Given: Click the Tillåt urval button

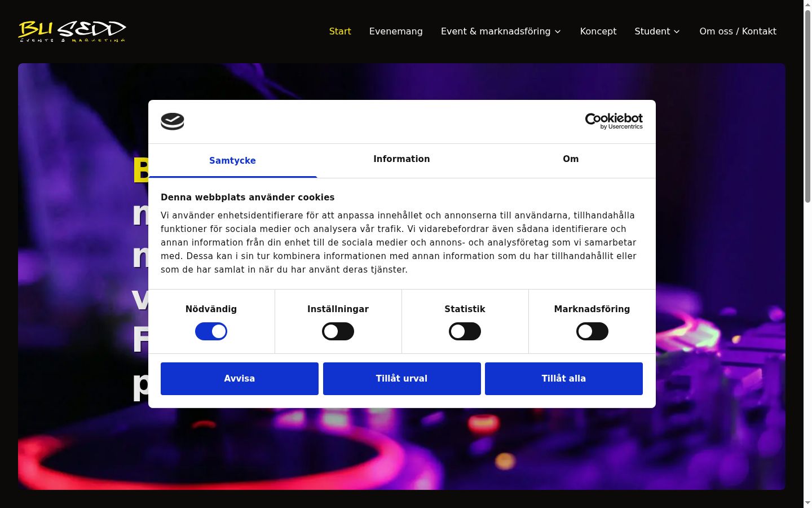Looking at the screenshot, I should click(x=402, y=379).
